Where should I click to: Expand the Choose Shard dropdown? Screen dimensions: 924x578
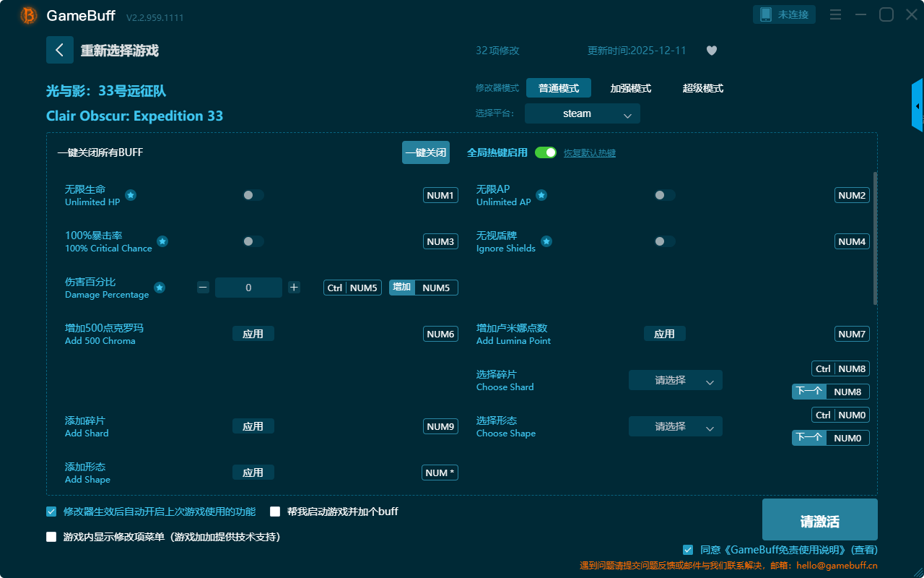(x=675, y=380)
